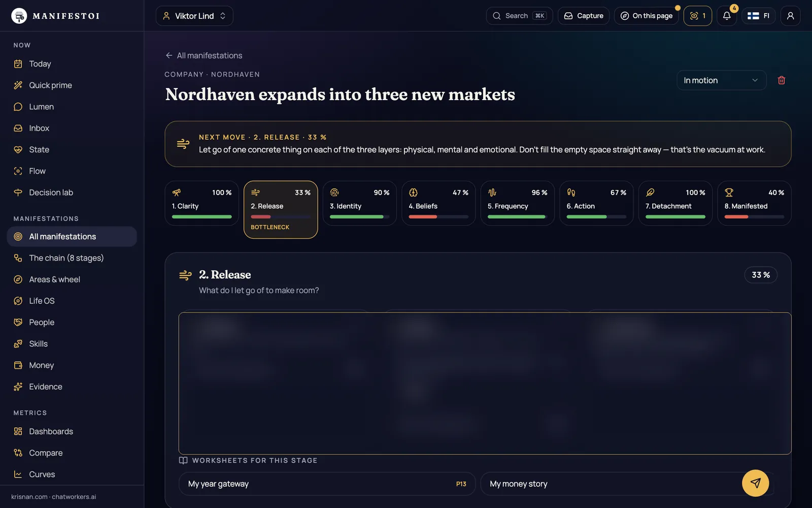The width and height of the screenshot is (812, 508).
Task: Select the 2. Release bottleneck stage card
Action: point(281,209)
